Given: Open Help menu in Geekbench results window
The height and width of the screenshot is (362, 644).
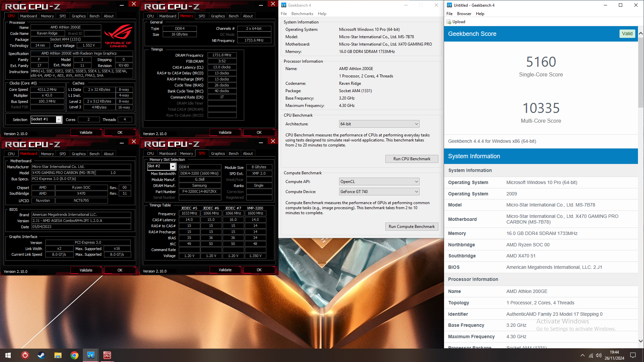Looking at the screenshot, I should coord(480,14).
